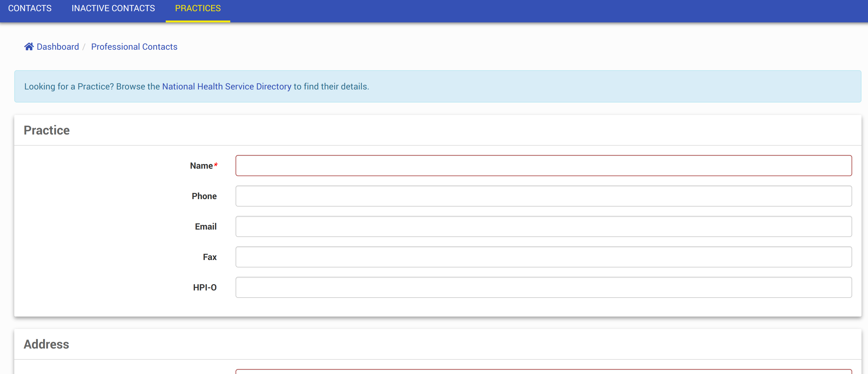Image resolution: width=868 pixels, height=374 pixels.
Task: Go to the Dashboard breadcrumb link
Action: tap(58, 47)
